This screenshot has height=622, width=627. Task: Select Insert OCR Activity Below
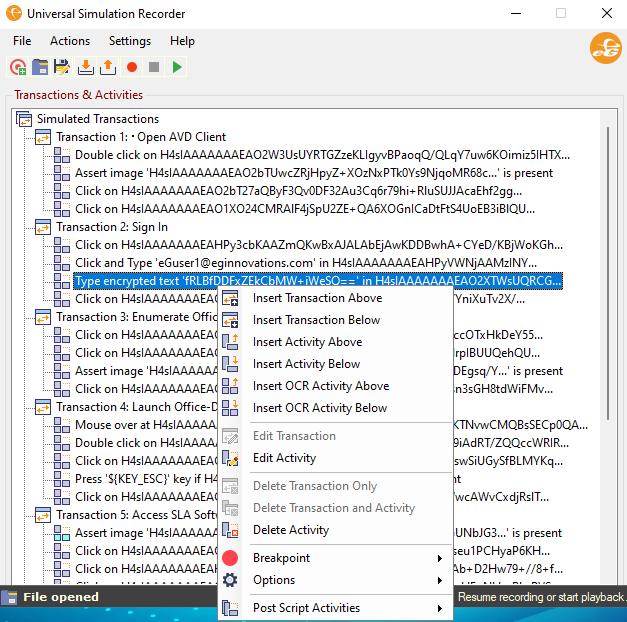[319, 408]
